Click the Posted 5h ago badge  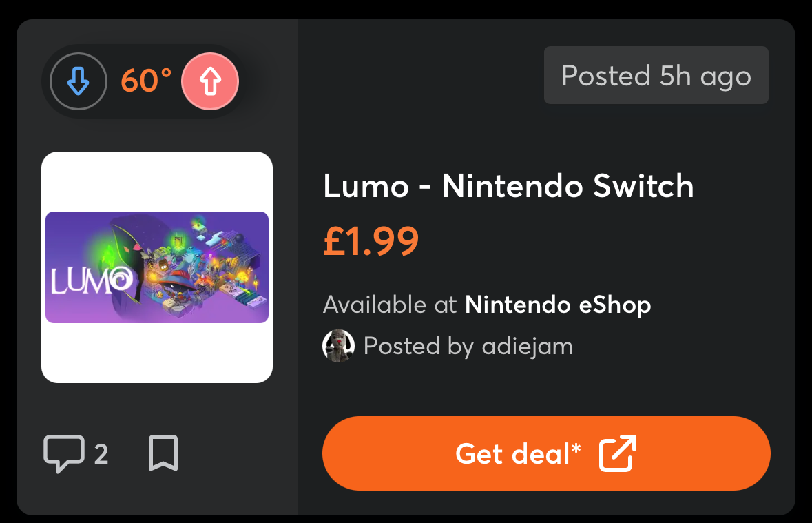point(656,75)
